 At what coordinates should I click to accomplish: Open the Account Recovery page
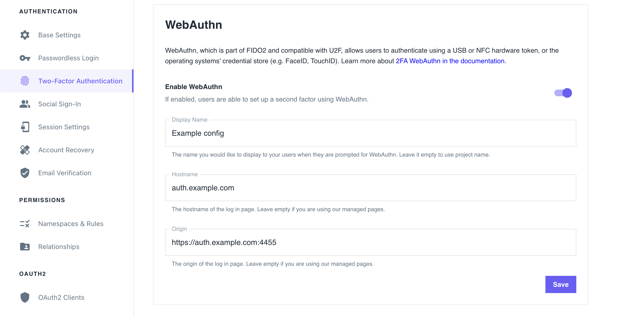tap(66, 150)
